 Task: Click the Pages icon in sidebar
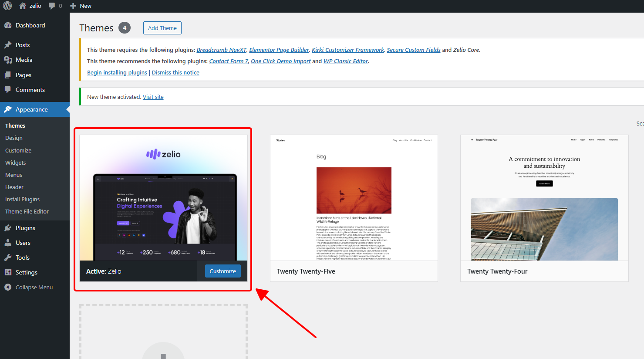[x=8, y=75]
